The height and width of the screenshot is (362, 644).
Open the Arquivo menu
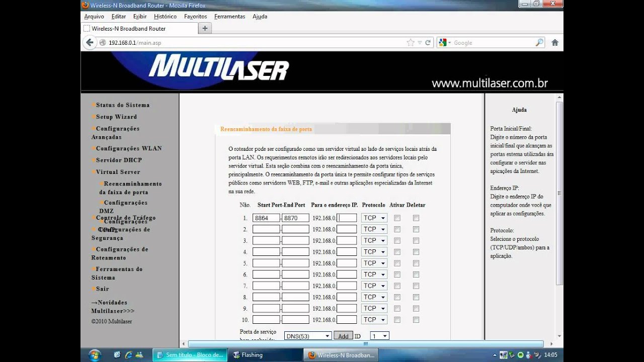pos(94,17)
